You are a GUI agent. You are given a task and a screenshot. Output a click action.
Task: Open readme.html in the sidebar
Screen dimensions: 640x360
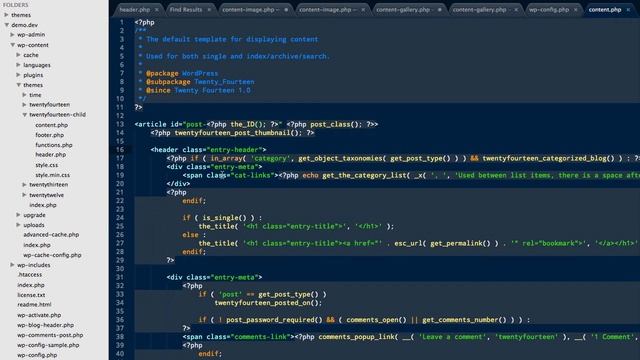34,304
